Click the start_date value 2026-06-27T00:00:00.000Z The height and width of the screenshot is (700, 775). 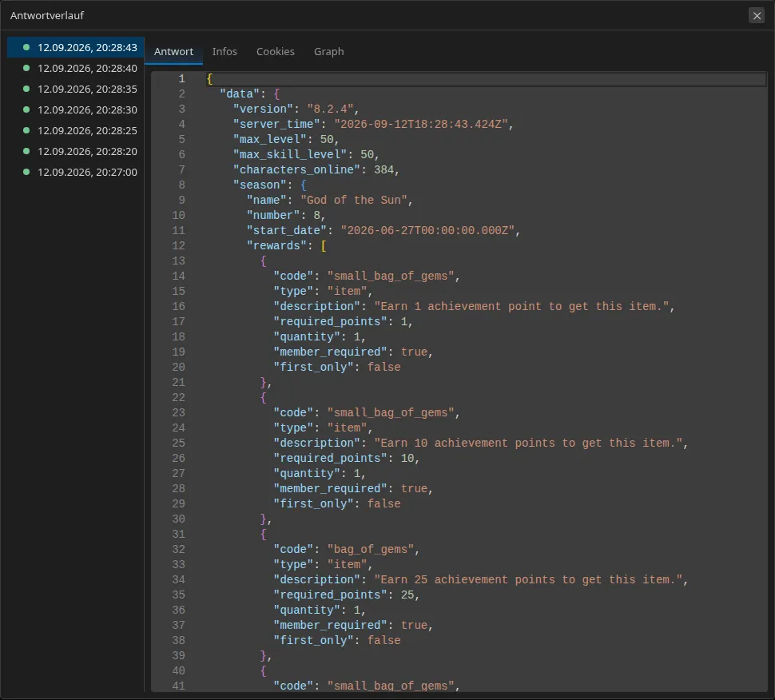pos(427,230)
